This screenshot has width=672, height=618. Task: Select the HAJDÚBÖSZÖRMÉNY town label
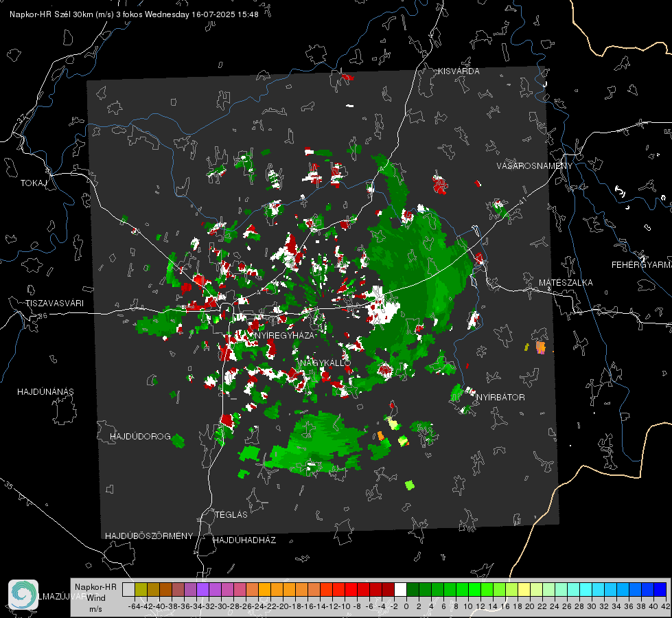point(149,536)
